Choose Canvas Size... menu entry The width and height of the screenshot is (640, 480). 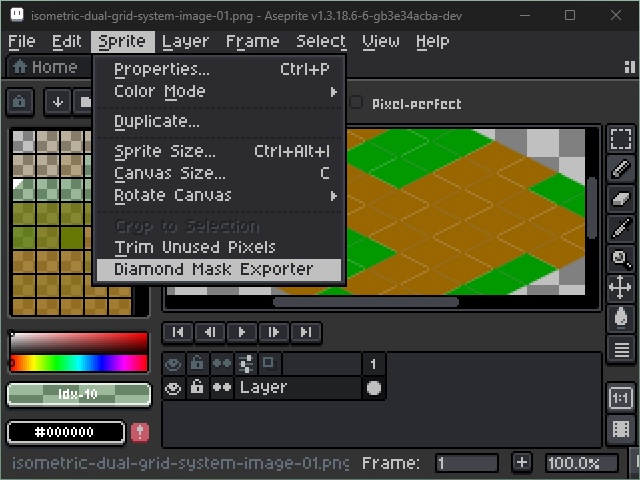pyautogui.click(x=219, y=173)
